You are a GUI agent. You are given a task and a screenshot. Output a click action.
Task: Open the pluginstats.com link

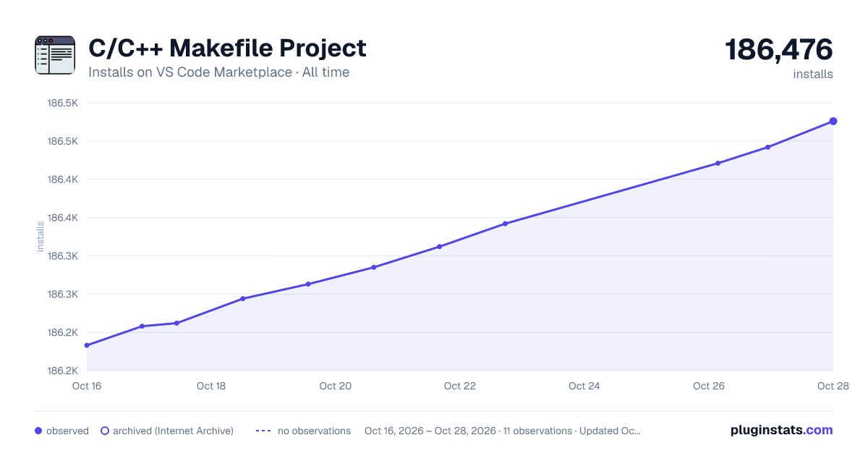(x=782, y=430)
